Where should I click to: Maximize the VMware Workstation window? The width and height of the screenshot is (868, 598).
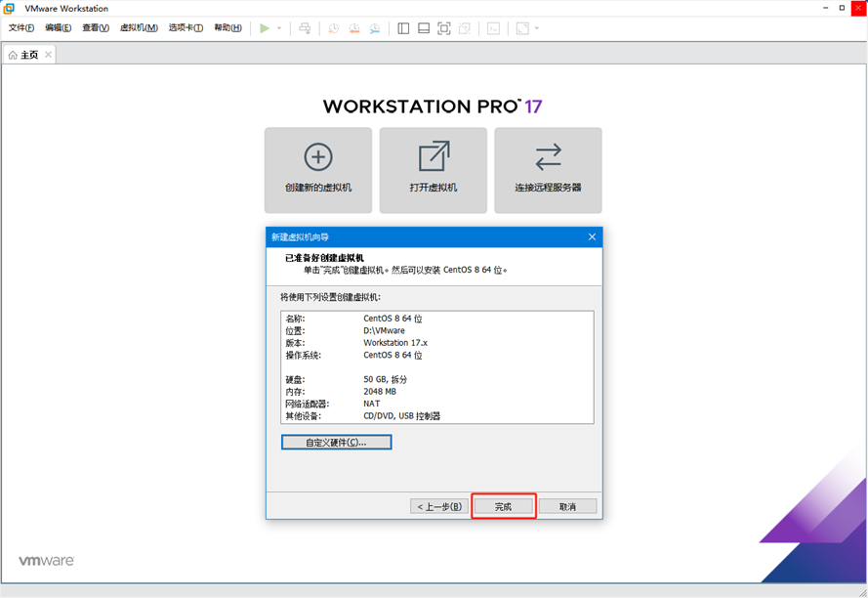click(x=842, y=8)
